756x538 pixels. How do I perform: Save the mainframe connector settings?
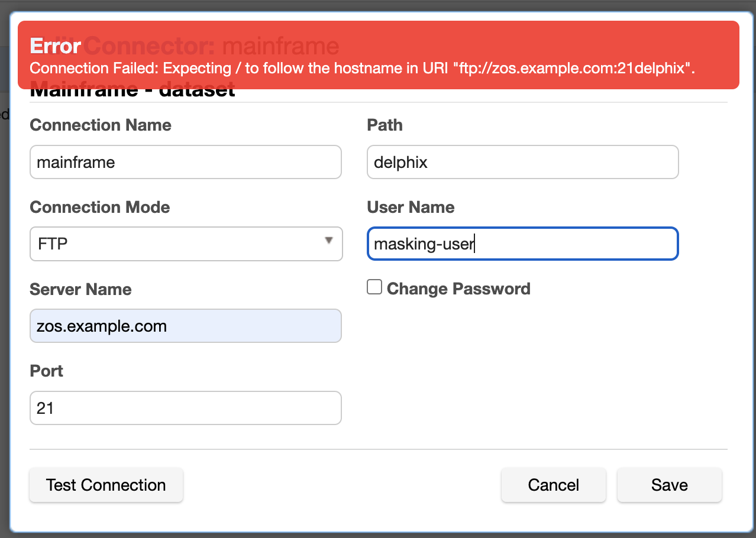point(669,485)
